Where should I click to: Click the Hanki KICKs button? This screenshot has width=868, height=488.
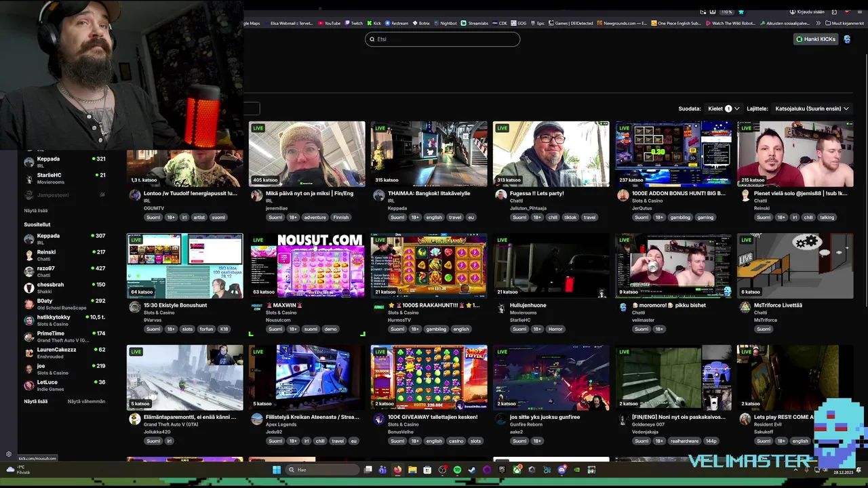816,39
